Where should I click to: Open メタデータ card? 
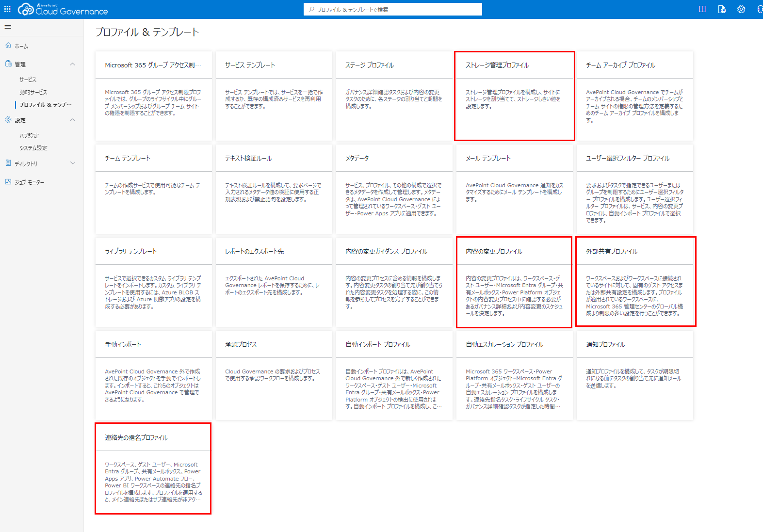[x=394, y=189]
